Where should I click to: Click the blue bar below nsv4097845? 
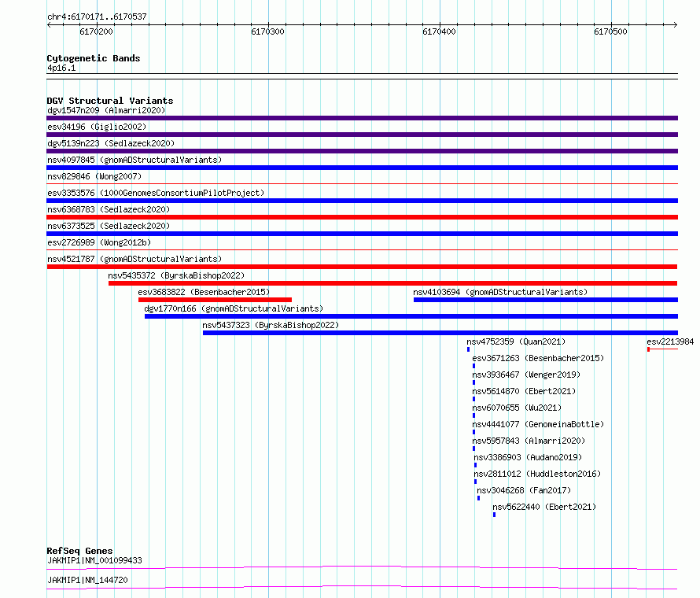click(362, 168)
